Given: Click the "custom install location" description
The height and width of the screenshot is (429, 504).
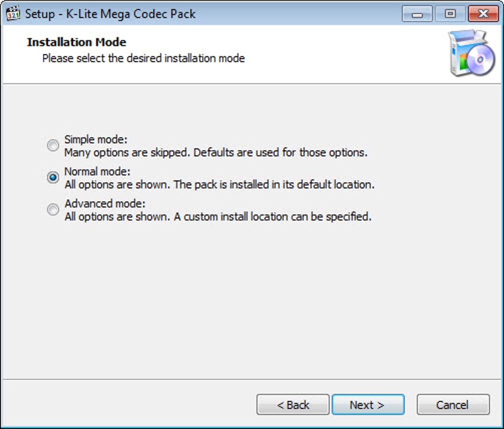Looking at the screenshot, I should [217, 216].
